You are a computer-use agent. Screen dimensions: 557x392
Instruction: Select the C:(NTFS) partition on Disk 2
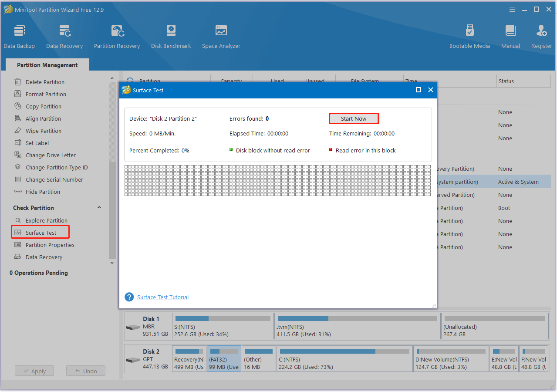coord(344,359)
